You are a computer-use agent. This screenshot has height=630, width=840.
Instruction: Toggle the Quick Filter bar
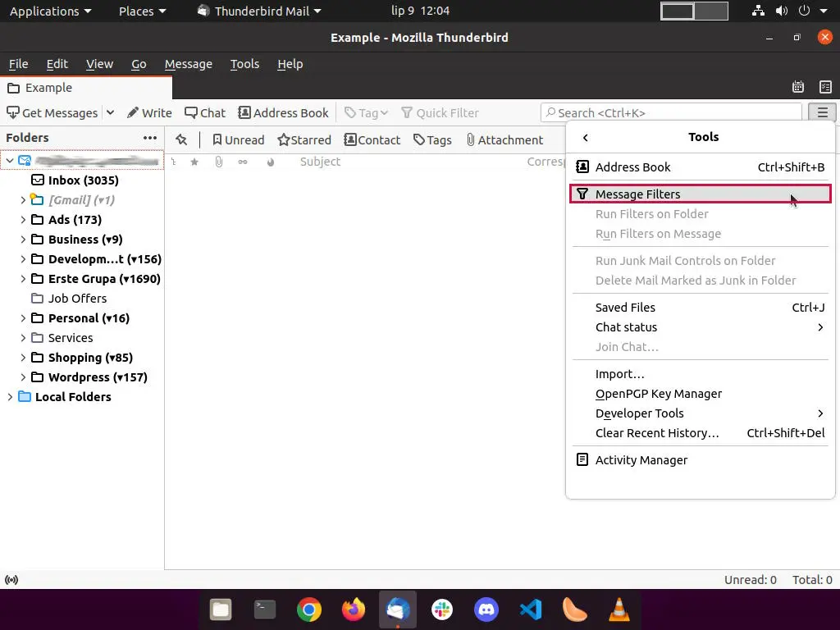(x=440, y=113)
